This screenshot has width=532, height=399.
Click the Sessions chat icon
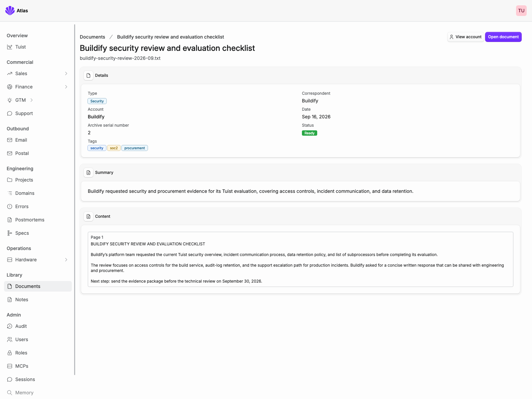click(10, 379)
